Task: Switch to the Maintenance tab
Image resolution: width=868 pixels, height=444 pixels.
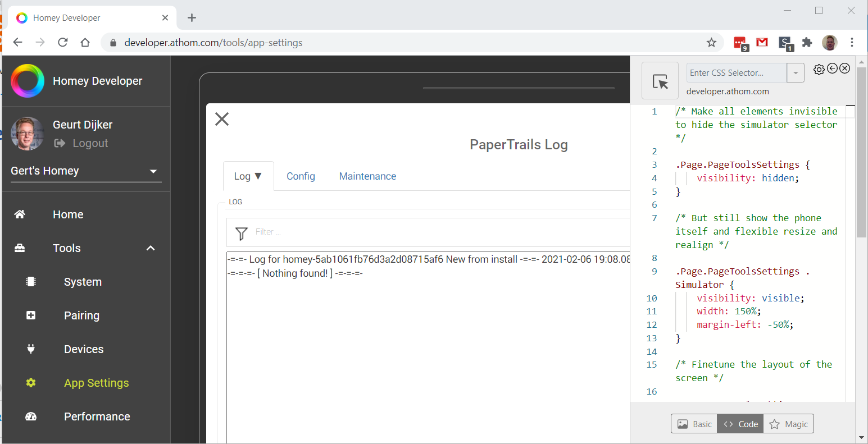Action: pos(367,176)
